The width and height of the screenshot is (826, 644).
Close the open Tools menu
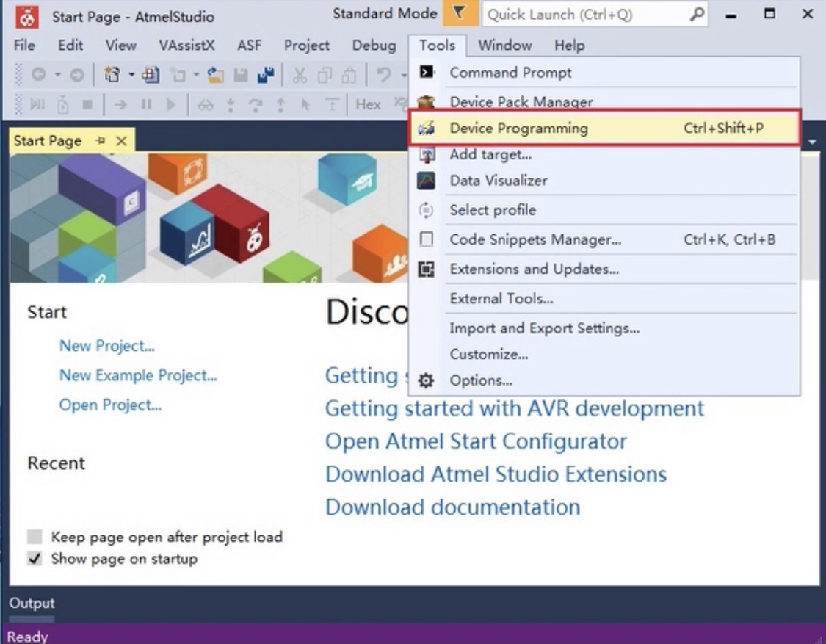[438, 46]
